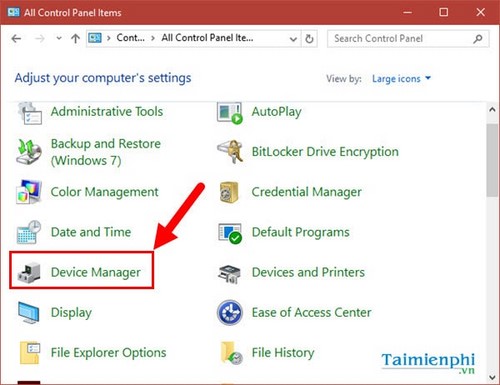Open the File Explorer Options link

[108, 353]
